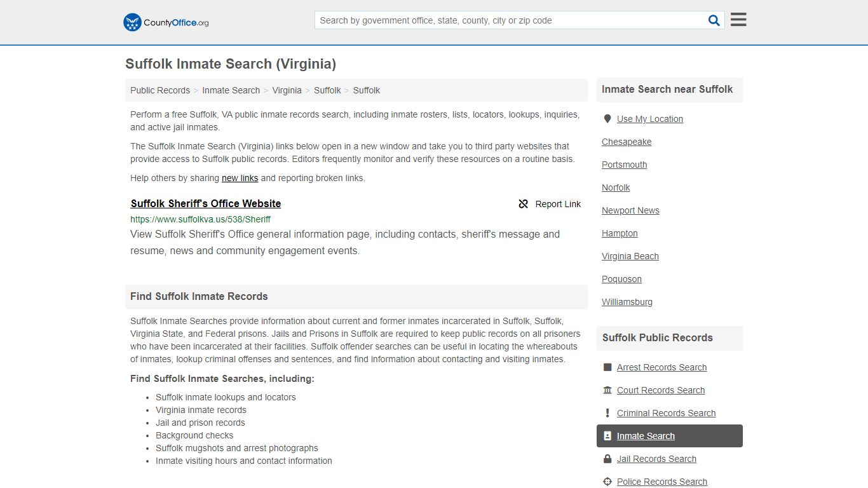Click Report Link text
Viewport: 868px width, 488px height.
tap(558, 204)
